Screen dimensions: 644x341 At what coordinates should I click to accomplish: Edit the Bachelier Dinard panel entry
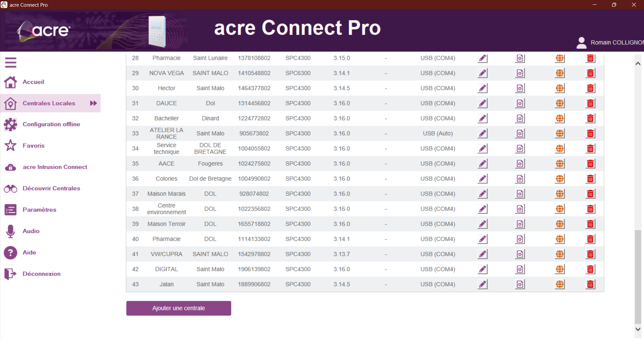coord(482,118)
